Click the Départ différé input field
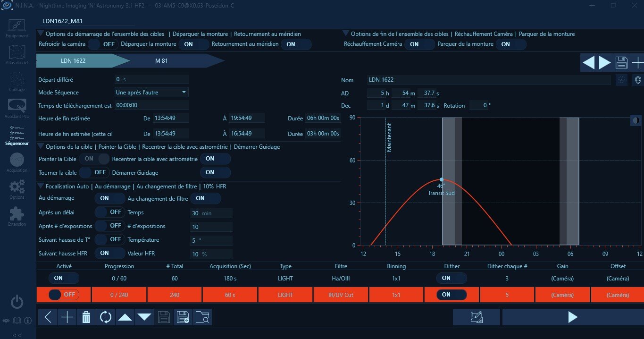The width and height of the screenshot is (644, 339). (x=151, y=79)
